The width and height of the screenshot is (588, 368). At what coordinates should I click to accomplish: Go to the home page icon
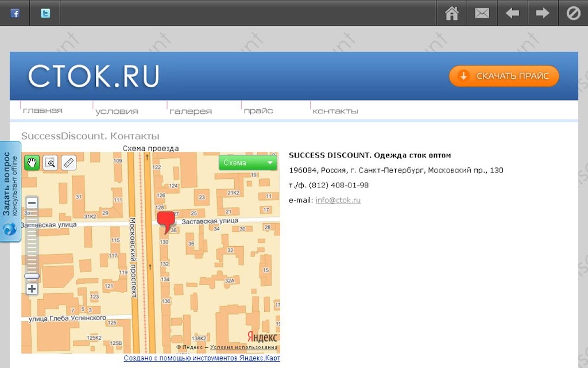(x=451, y=14)
